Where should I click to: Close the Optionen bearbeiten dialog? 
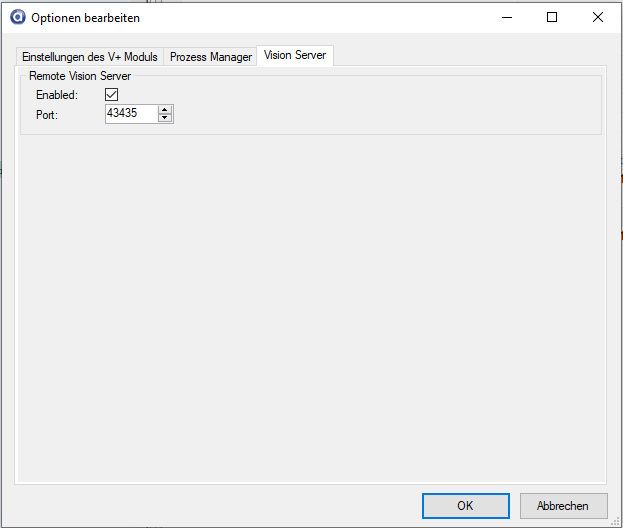[598, 17]
